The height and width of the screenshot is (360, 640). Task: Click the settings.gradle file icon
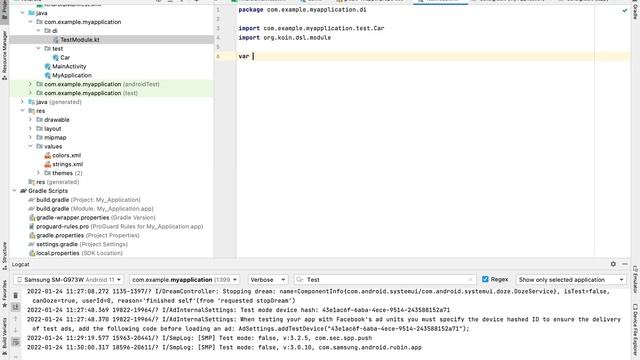32,244
